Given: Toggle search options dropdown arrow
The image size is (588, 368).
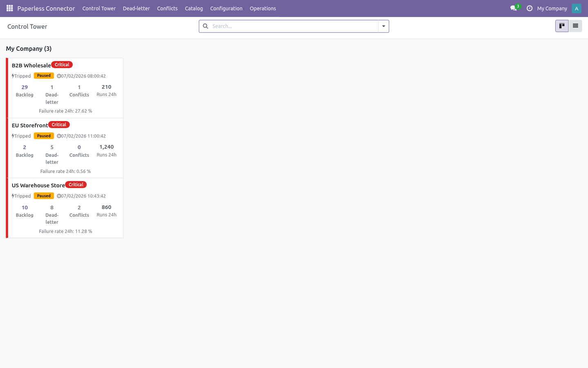Looking at the screenshot, I should [383, 26].
